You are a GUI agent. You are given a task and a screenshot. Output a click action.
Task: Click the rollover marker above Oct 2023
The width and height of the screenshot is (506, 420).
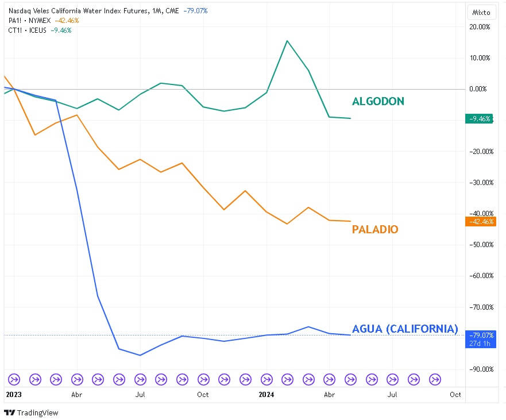(203, 379)
